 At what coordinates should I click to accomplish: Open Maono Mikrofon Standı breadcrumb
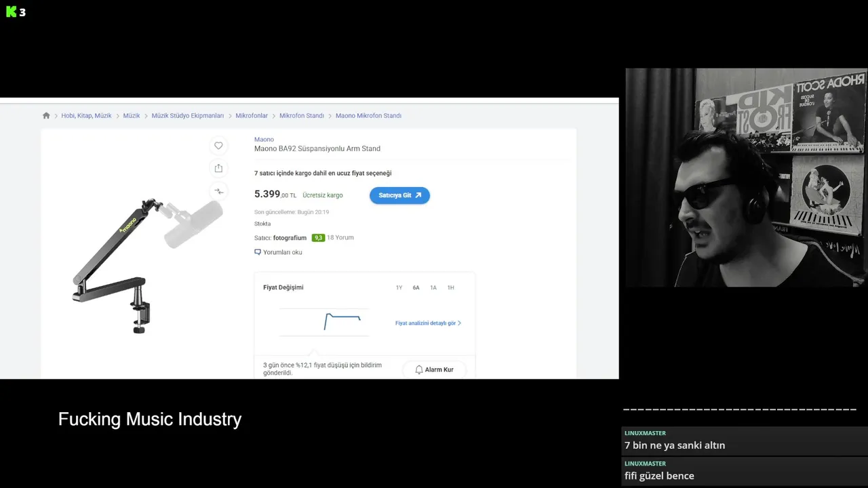pyautogui.click(x=368, y=116)
